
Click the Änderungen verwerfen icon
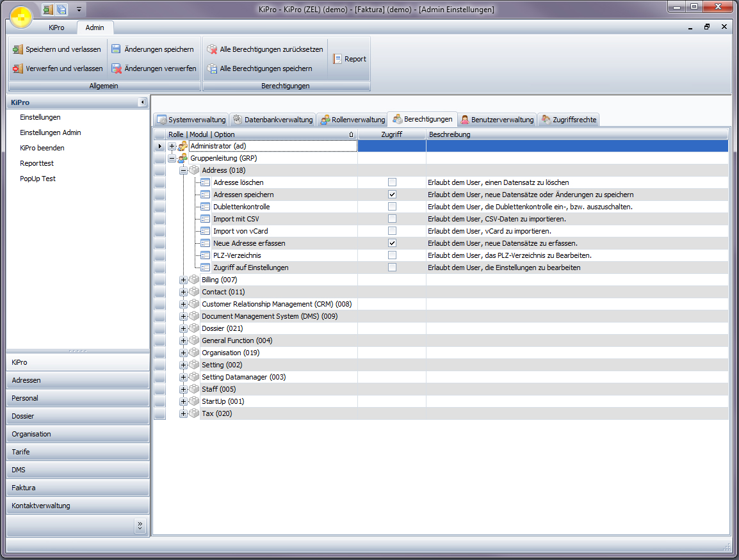click(x=116, y=68)
